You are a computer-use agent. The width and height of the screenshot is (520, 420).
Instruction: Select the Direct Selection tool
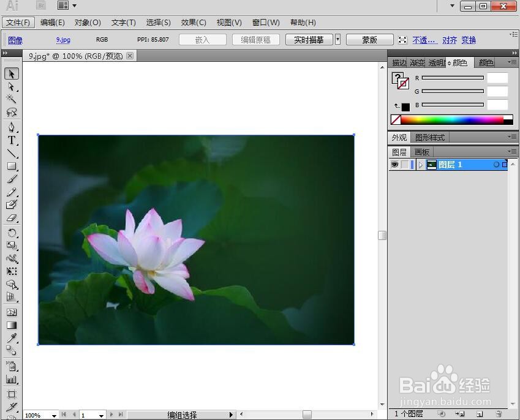tap(12, 86)
